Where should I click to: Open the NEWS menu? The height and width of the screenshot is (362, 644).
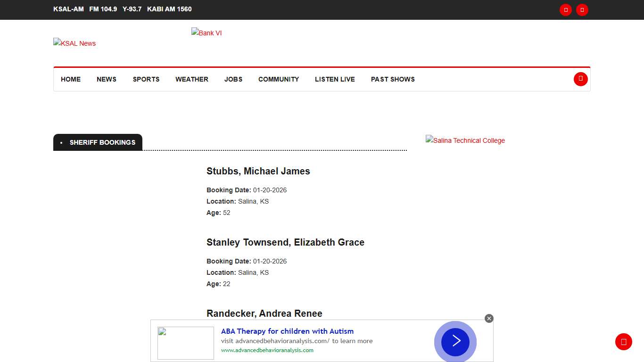107,79
